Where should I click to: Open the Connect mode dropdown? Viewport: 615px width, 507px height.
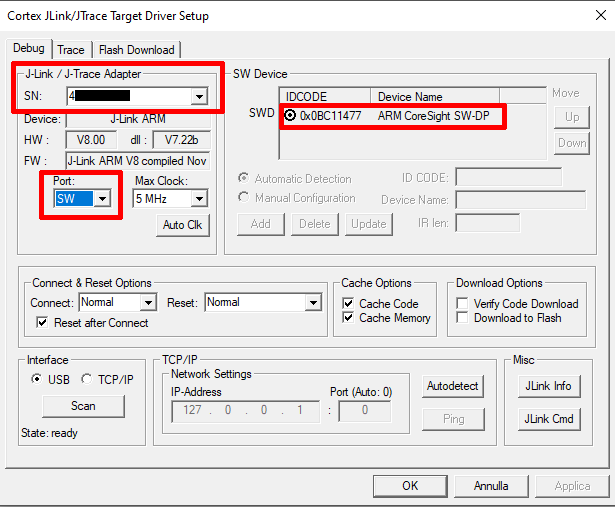pos(148,302)
